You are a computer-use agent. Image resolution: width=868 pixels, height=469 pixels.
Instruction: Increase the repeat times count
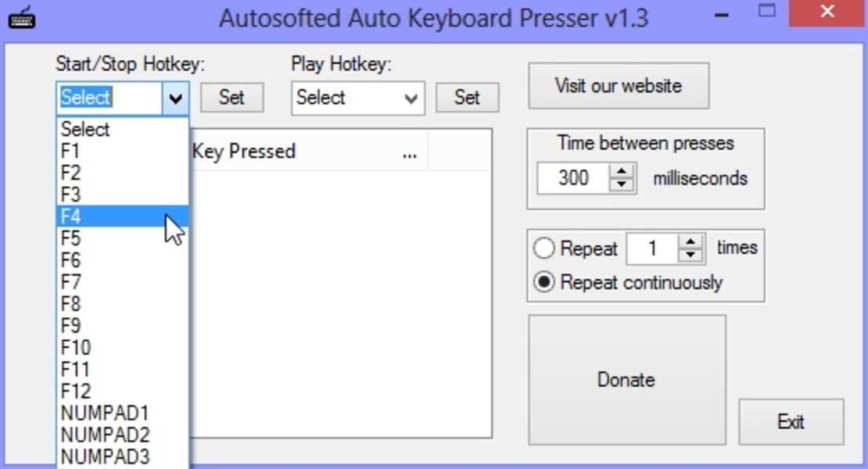[690, 242]
